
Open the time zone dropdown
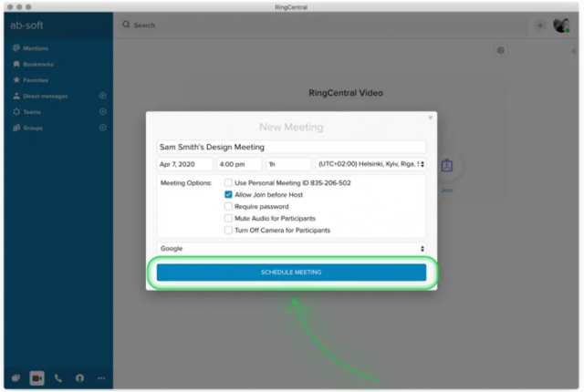click(370, 164)
